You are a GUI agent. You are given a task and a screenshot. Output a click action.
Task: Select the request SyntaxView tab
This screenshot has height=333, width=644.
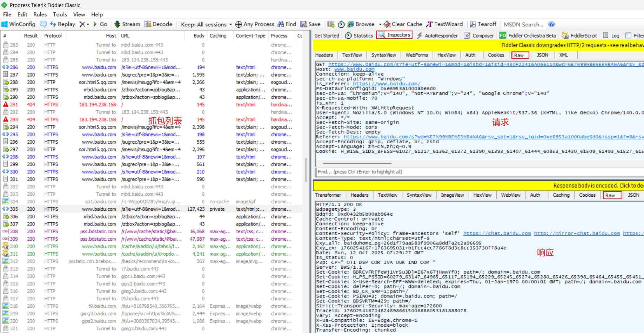pos(383,55)
